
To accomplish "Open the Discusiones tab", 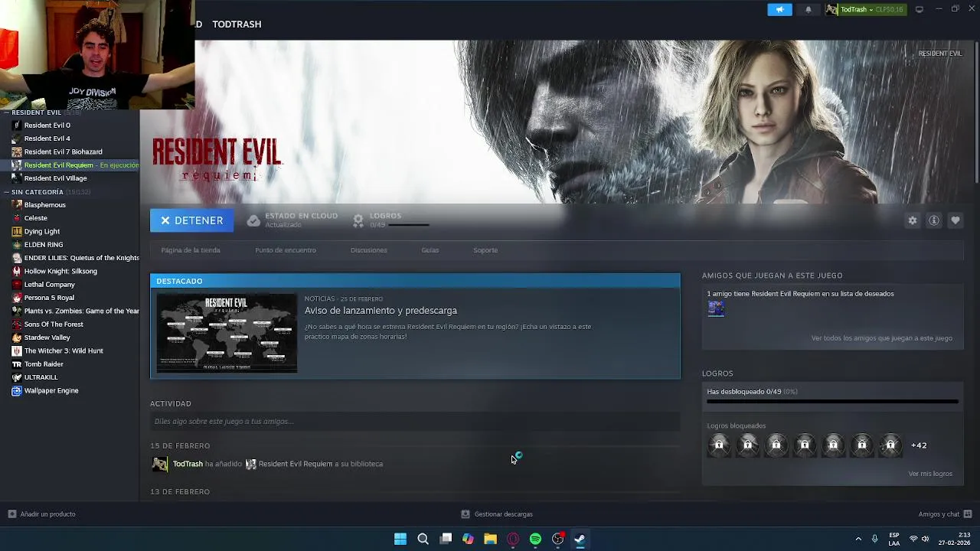I will point(369,250).
